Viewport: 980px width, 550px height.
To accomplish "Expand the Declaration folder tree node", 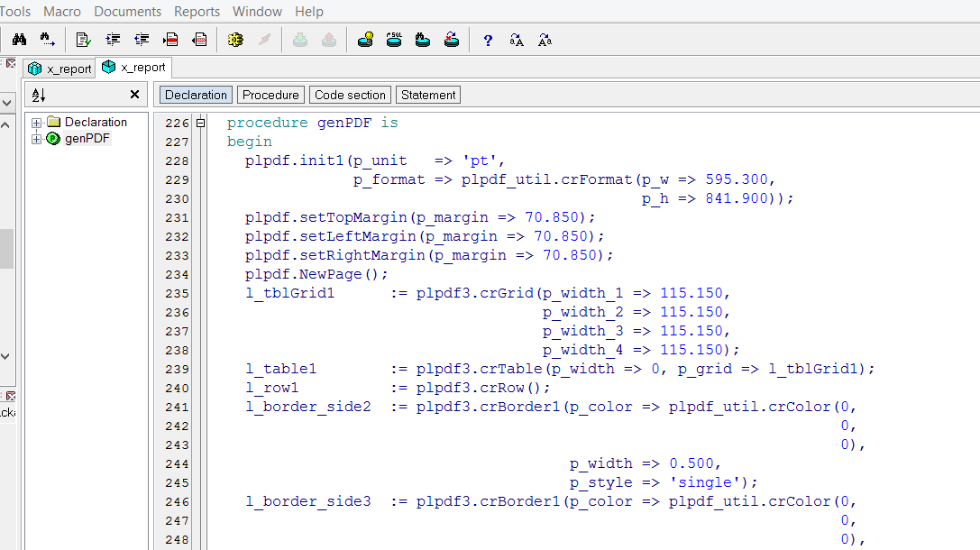I will (37, 123).
